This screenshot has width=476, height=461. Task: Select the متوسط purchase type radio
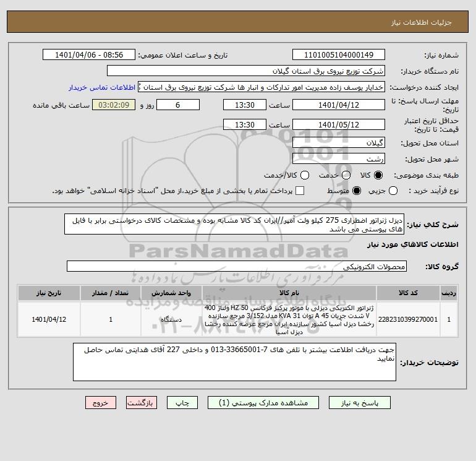point(357,191)
